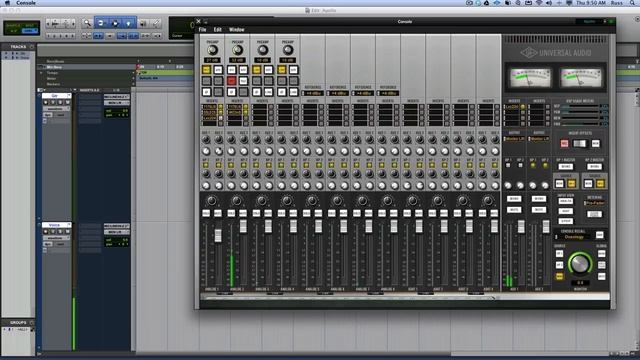Adjust channel 2 preamp gain knob
640x360 pixels.
(x=237, y=50)
